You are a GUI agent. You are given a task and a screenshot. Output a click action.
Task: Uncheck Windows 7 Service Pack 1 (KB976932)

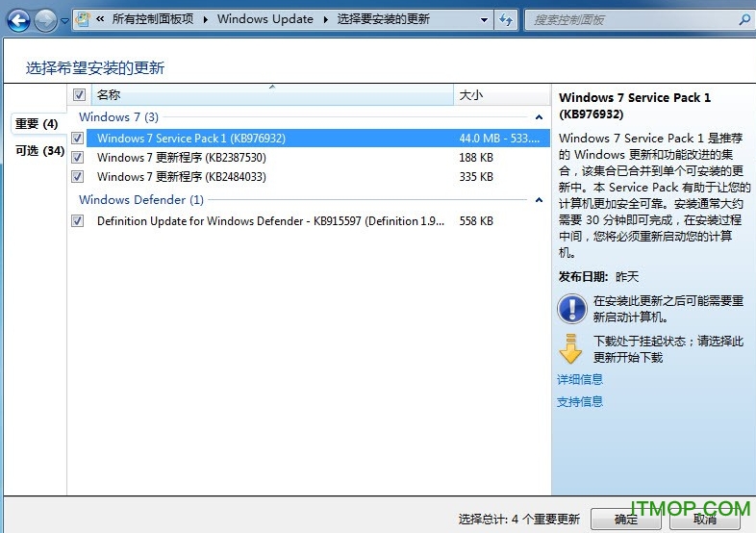click(x=78, y=139)
